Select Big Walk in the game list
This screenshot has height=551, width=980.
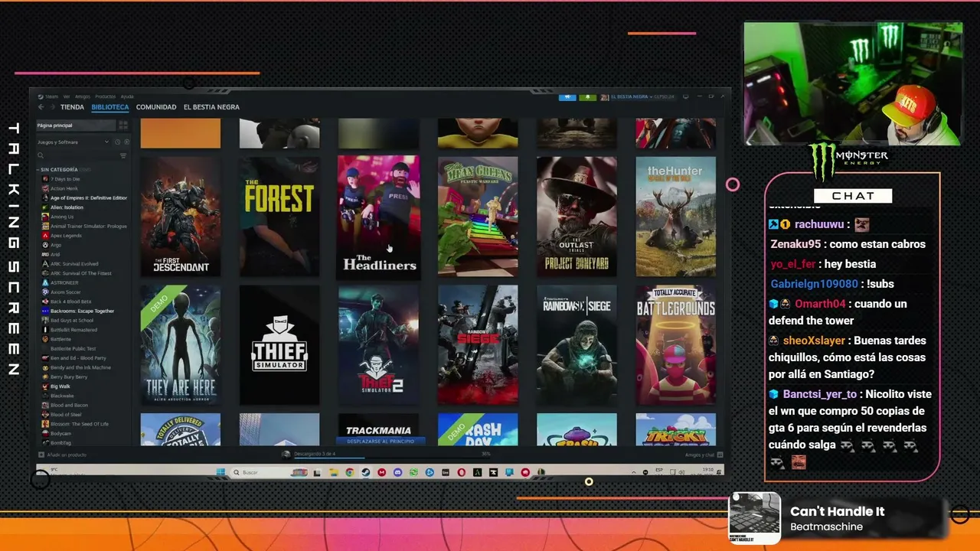60,386
